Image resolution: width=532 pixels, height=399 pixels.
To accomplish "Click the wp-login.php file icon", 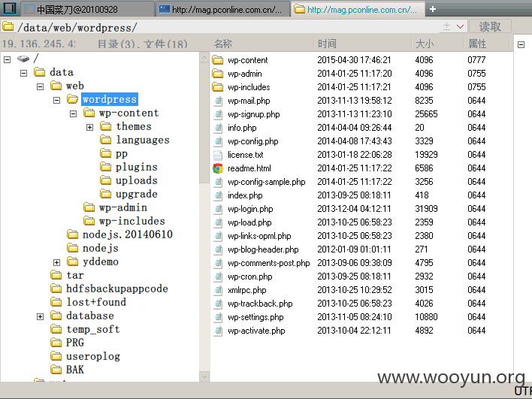I will 218,209.
